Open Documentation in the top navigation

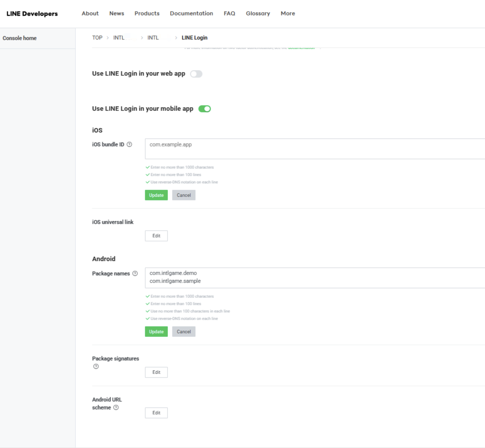click(x=191, y=13)
